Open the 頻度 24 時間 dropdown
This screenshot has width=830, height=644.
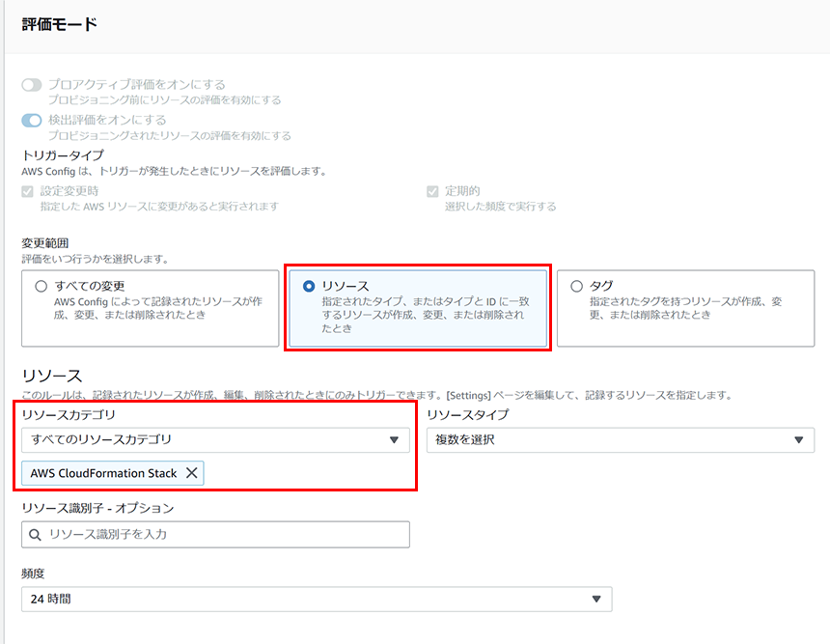pyautogui.click(x=317, y=599)
